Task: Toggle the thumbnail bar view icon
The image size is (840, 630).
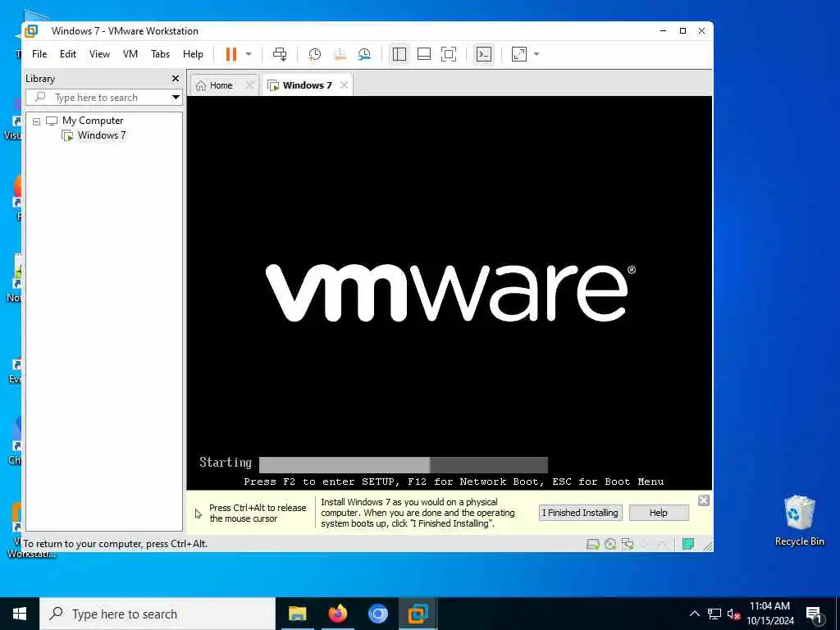Action: tap(424, 54)
